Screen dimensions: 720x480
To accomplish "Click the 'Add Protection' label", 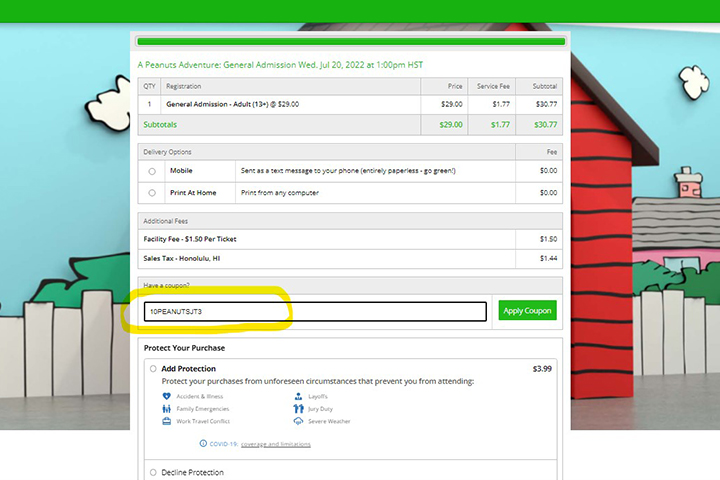I will (188, 368).
